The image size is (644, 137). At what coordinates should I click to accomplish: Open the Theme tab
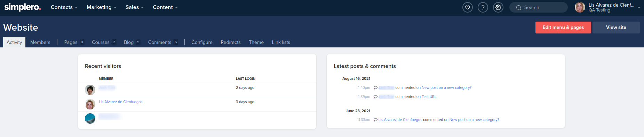pyautogui.click(x=256, y=42)
